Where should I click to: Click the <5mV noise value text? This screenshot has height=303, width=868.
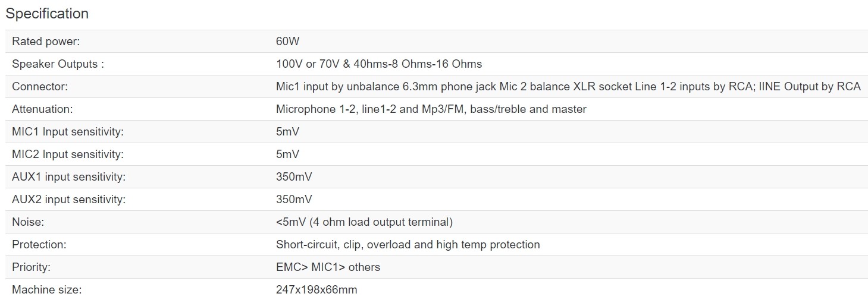tap(364, 222)
